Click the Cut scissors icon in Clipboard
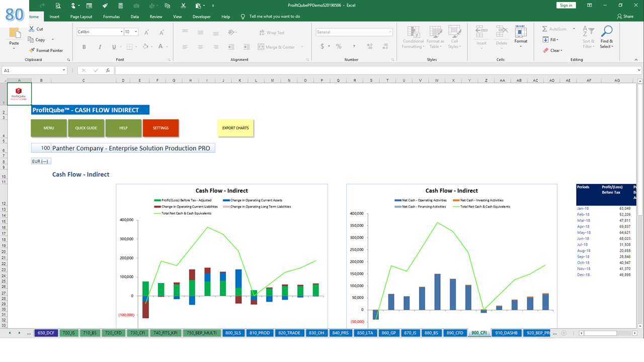The height and width of the screenshot is (362, 644). tap(32, 29)
